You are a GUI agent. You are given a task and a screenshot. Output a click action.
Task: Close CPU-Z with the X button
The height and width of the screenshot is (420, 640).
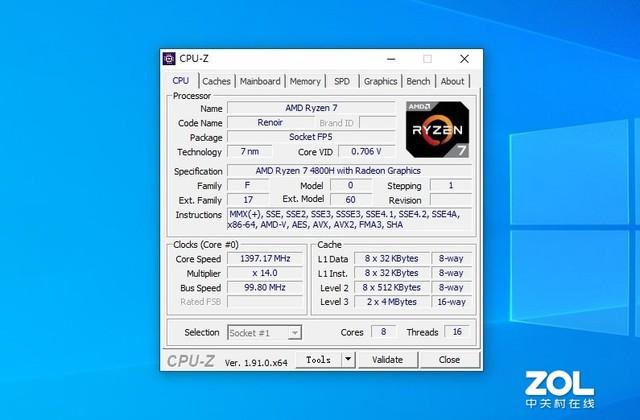[x=464, y=59]
